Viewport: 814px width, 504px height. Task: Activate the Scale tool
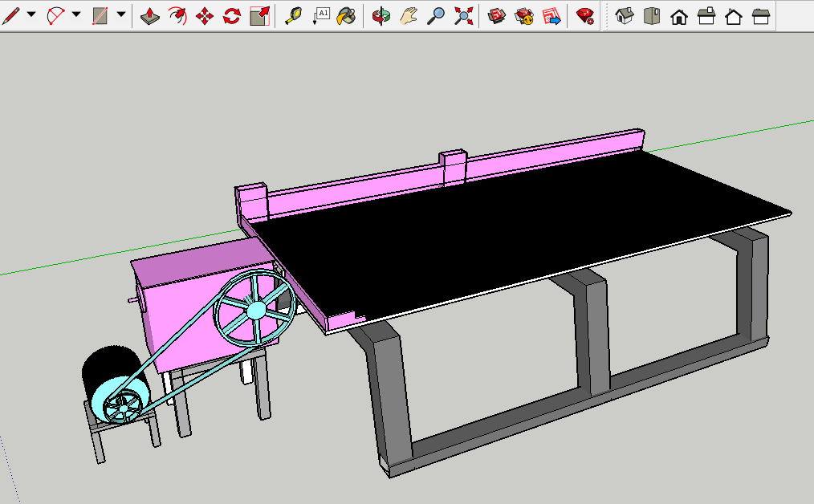[259, 15]
